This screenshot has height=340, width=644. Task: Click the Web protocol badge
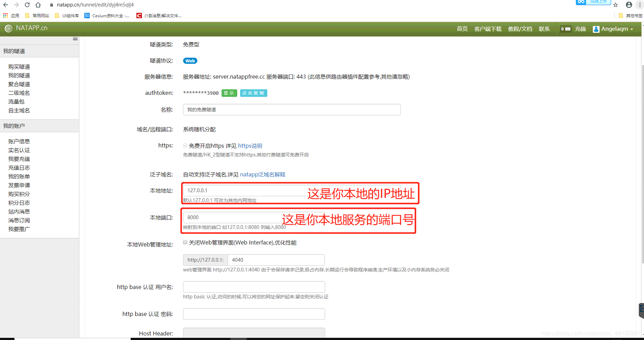190,61
